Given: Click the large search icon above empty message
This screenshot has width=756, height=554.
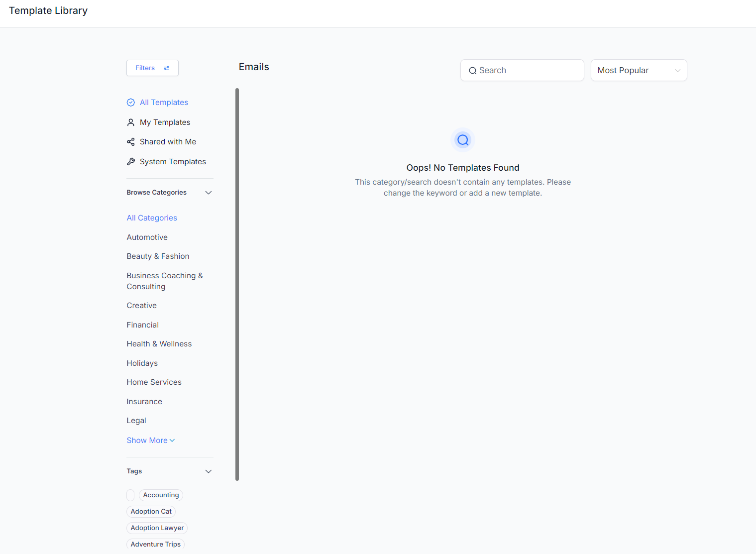Looking at the screenshot, I should [x=463, y=140].
